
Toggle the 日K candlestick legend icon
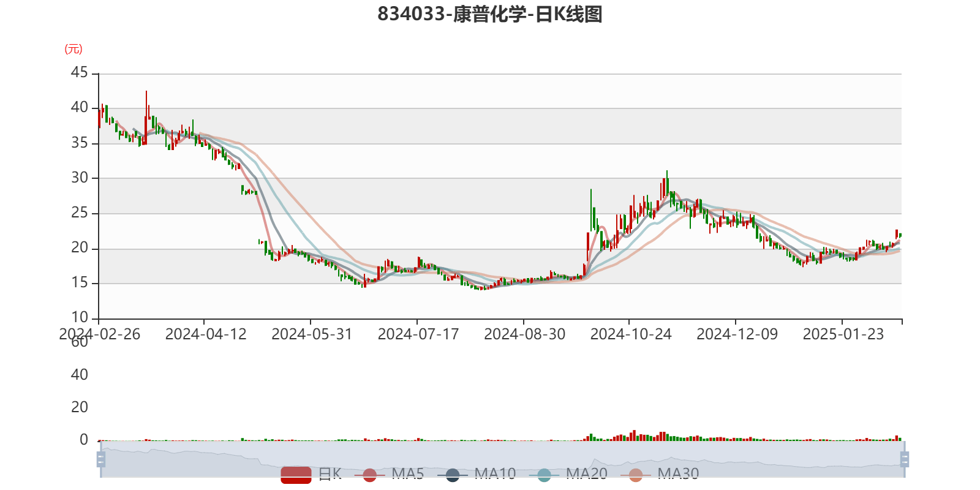(296, 474)
